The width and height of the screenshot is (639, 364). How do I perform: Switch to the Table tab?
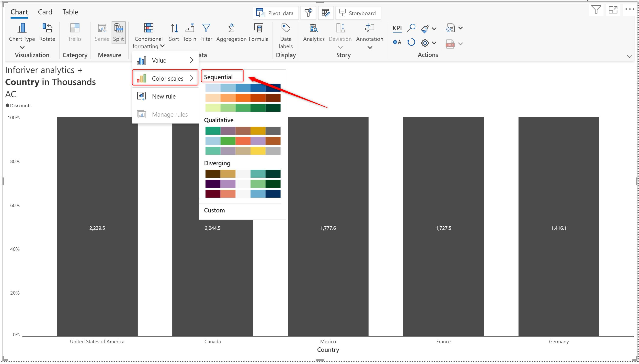point(70,12)
